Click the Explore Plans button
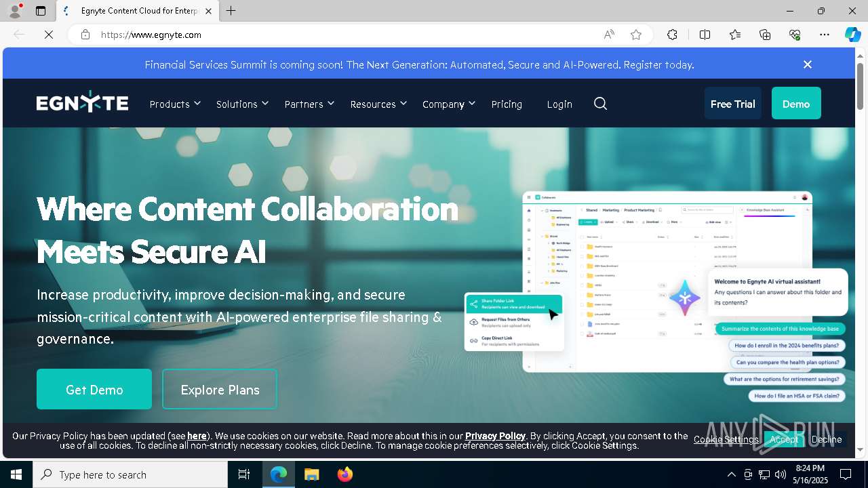The width and height of the screenshot is (868, 488). point(220,389)
